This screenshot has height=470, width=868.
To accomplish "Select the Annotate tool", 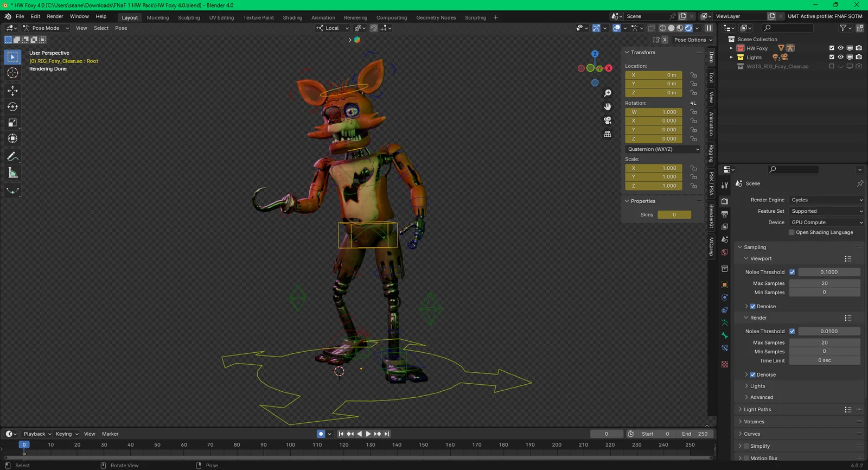I will click(x=12, y=157).
